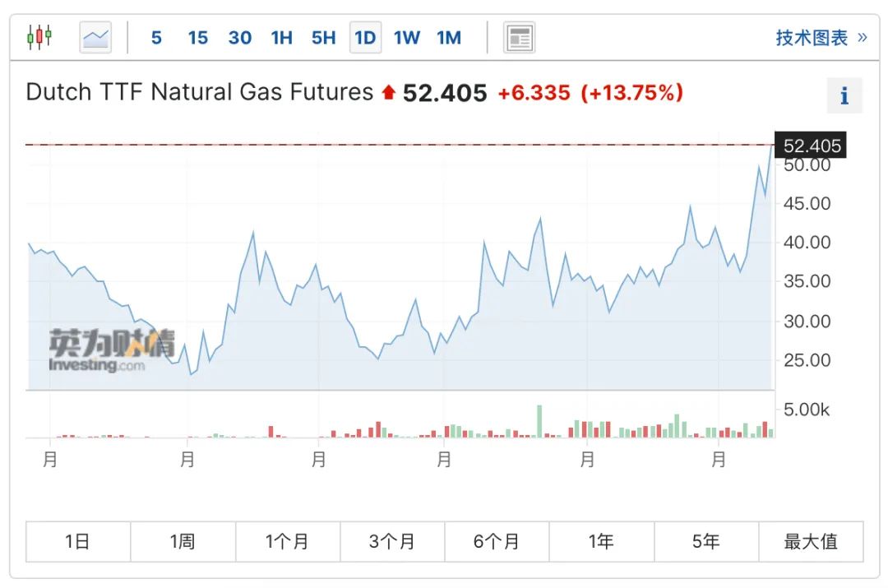Viewport: 888px width, 588px height.
Task: Choose the 30 minute interval
Action: click(x=239, y=37)
